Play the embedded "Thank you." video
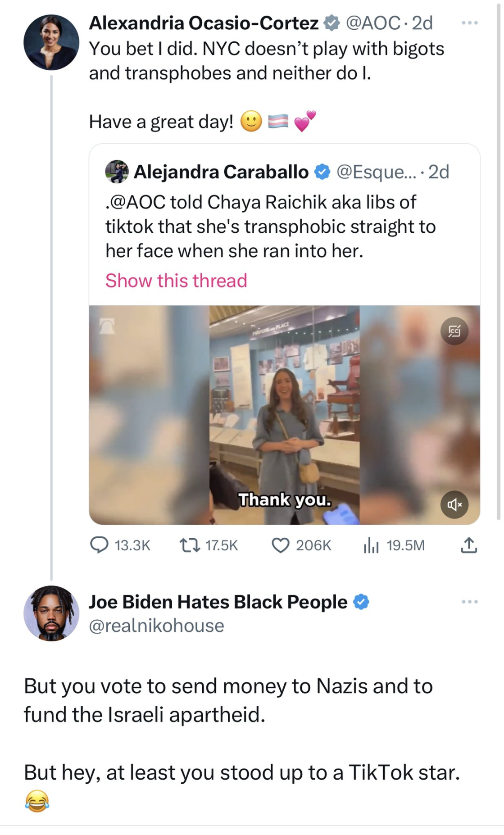This screenshot has height=835, width=504. coord(284,414)
